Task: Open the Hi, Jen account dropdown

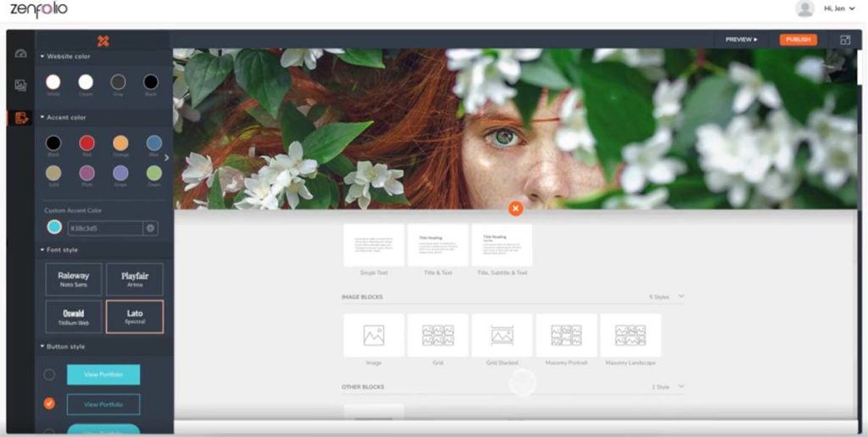Action: (839, 8)
